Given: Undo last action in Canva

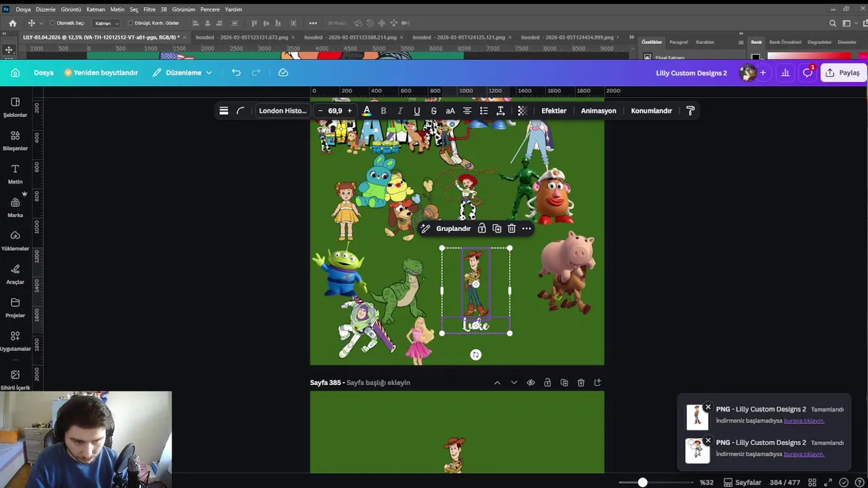Looking at the screenshot, I should click(x=236, y=73).
